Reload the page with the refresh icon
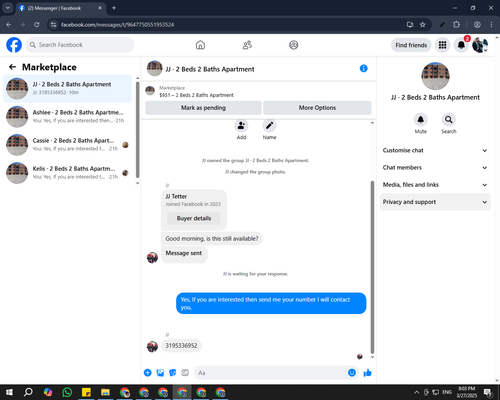The image size is (500, 400). click(x=37, y=25)
